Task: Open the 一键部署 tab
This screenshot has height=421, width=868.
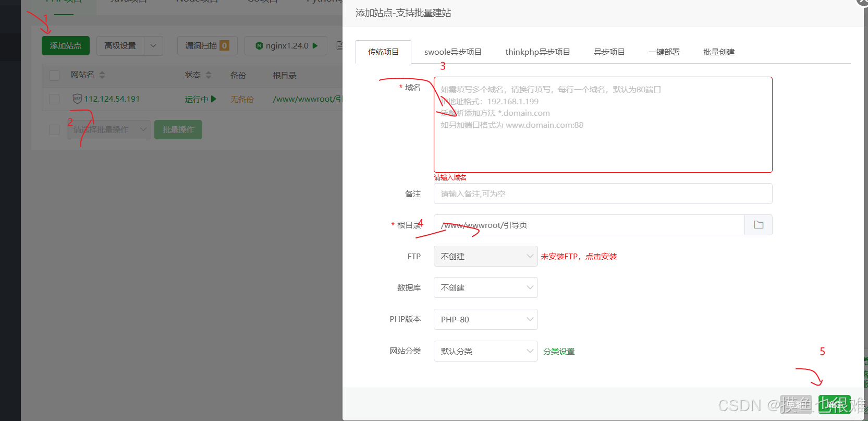Action: [664, 52]
